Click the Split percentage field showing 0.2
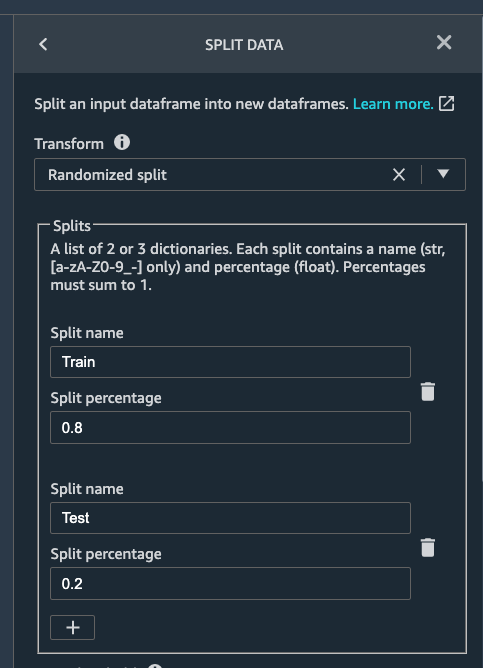The width and height of the screenshot is (483, 668). pyautogui.click(x=230, y=584)
